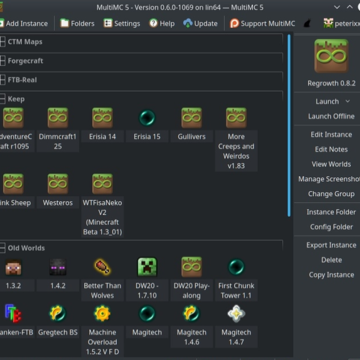Screen dimensions: 360x360
Task: Open the Folders toolbar menu
Action: 77,24
